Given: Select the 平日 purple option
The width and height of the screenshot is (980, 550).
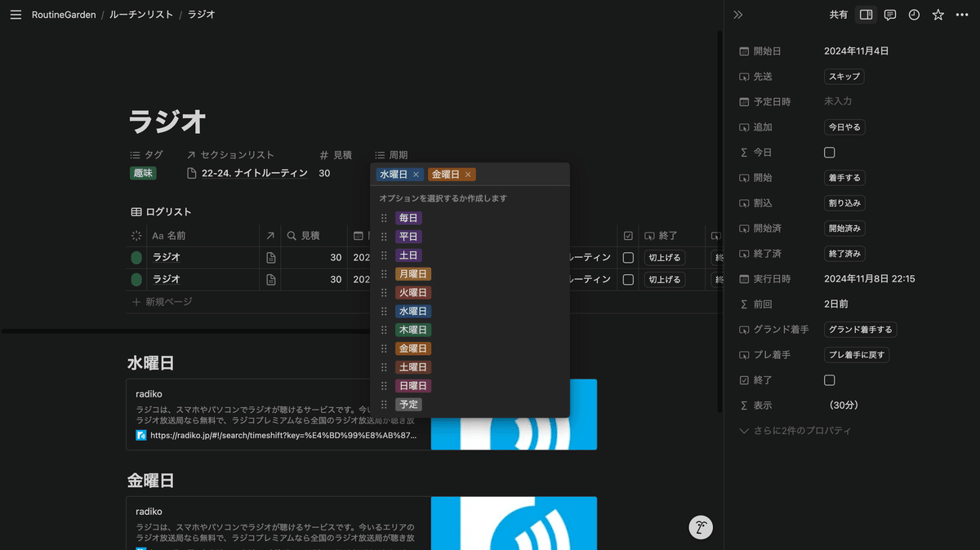Looking at the screenshot, I should pos(408,237).
